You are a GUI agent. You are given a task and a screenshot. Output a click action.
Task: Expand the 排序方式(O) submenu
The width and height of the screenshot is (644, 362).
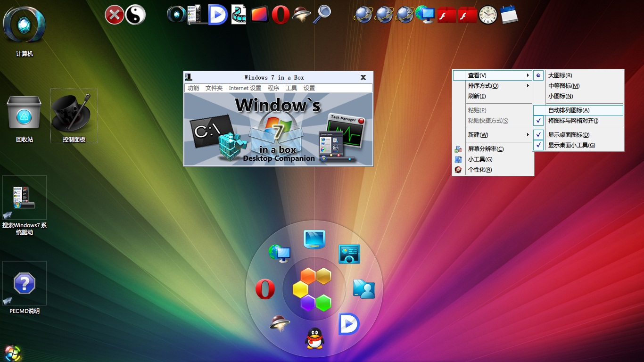coord(493,86)
